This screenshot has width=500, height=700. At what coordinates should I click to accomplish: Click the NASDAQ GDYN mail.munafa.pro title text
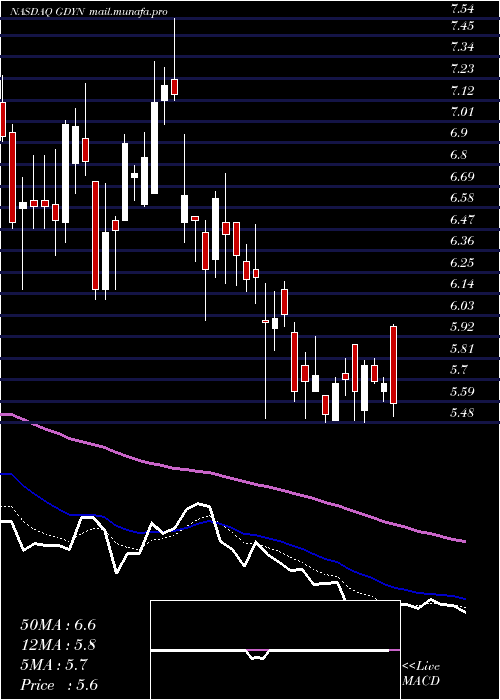tap(89, 12)
